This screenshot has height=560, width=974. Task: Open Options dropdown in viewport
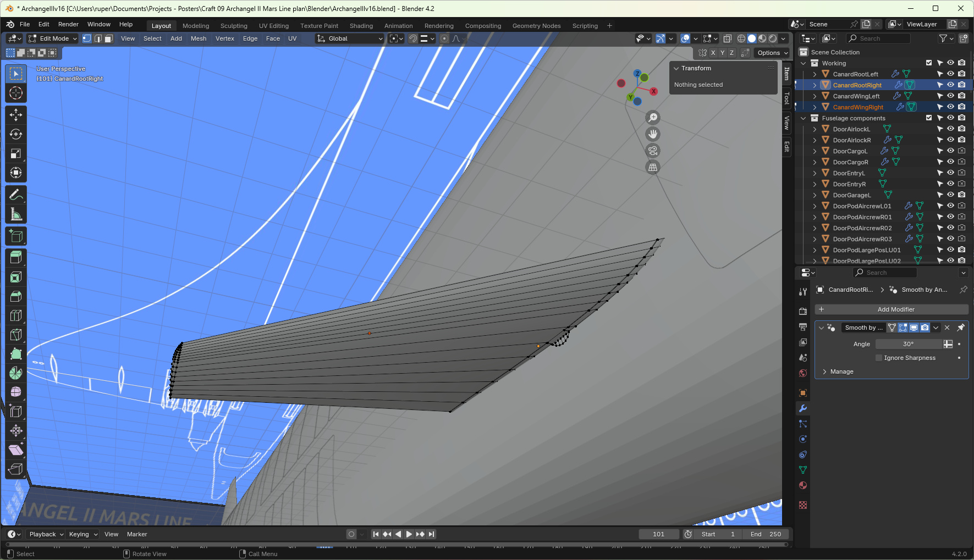pyautogui.click(x=772, y=53)
